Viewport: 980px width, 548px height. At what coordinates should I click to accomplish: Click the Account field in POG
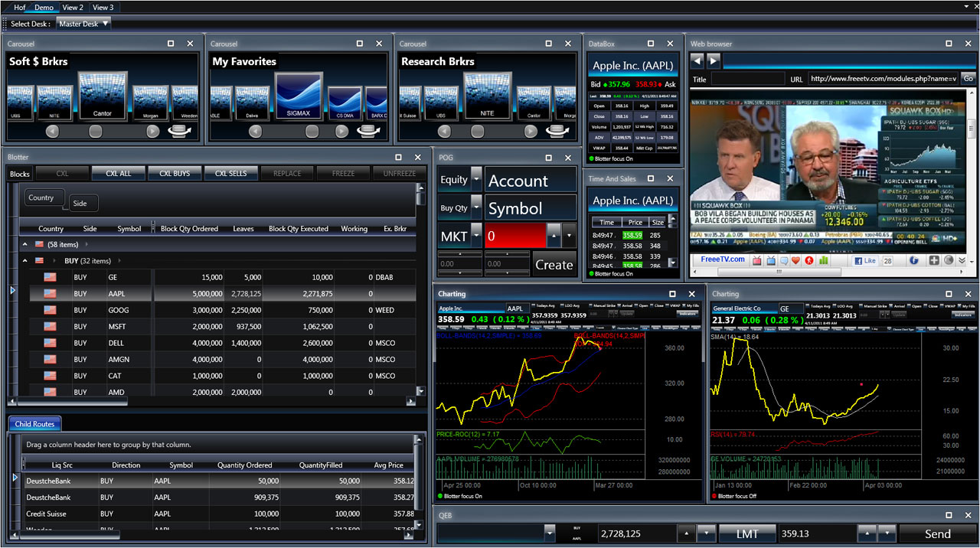tap(531, 180)
